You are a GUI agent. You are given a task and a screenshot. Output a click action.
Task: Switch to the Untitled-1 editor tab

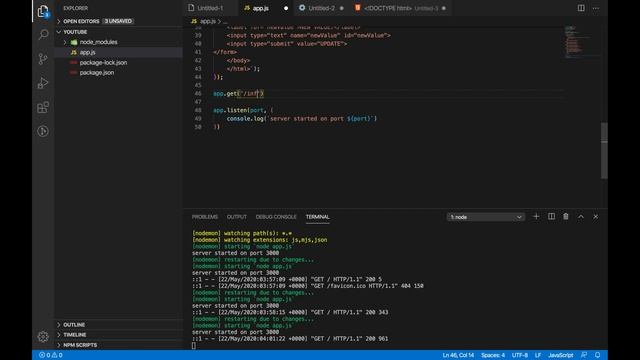[210, 8]
